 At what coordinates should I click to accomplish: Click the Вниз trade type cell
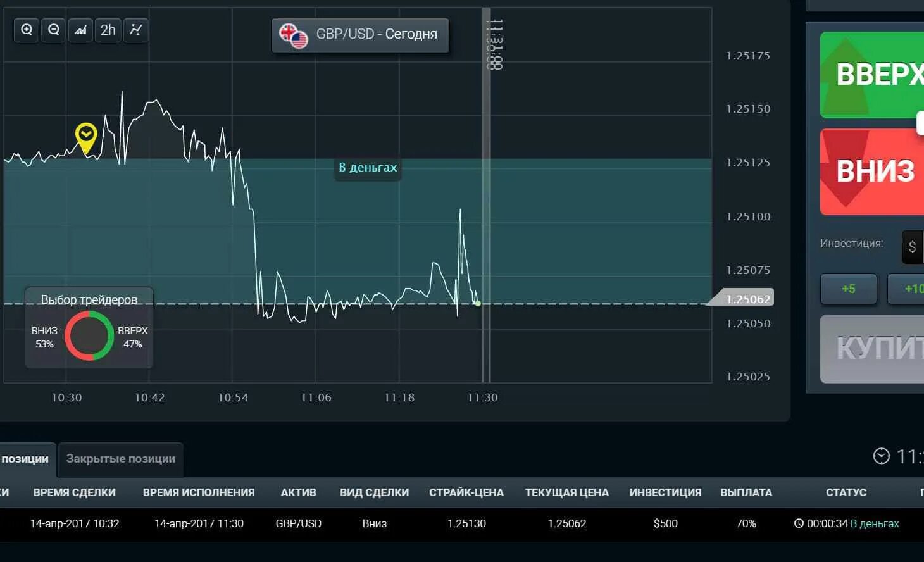pos(375,523)
